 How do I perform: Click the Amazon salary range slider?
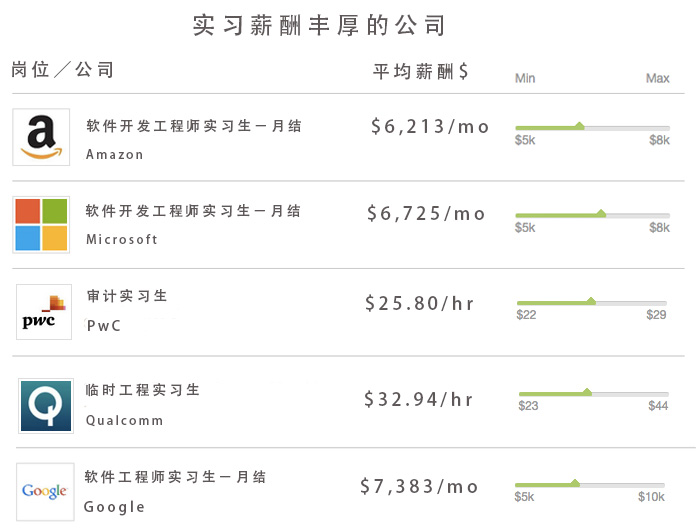pos(592,128)
